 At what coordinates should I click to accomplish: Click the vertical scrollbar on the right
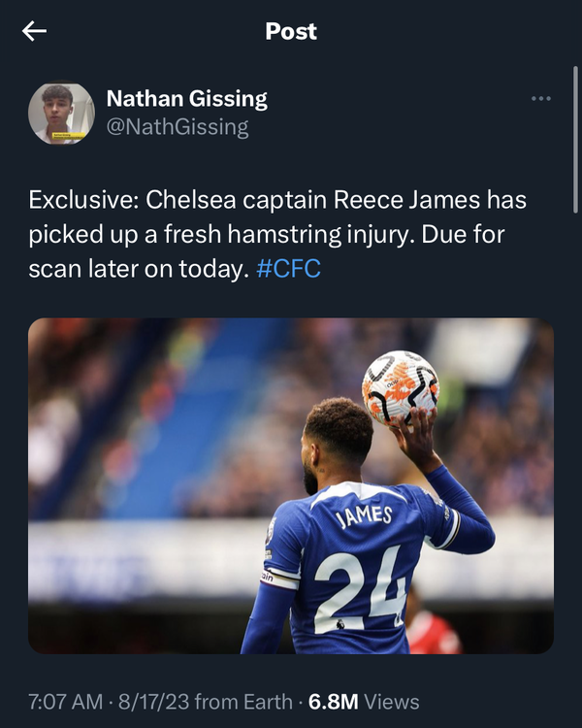pyautogui.click(x=575, y=139)
